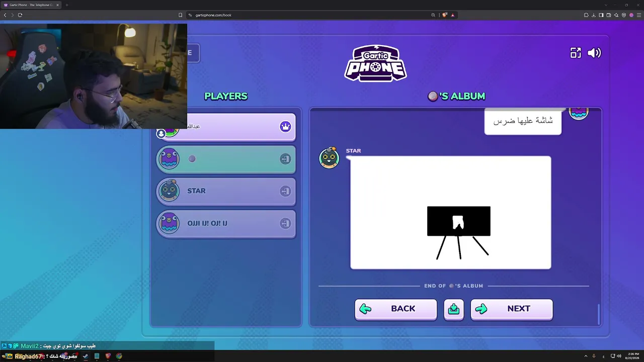Kick player OJJI IJ! OJ! IJ

(285, 223)
